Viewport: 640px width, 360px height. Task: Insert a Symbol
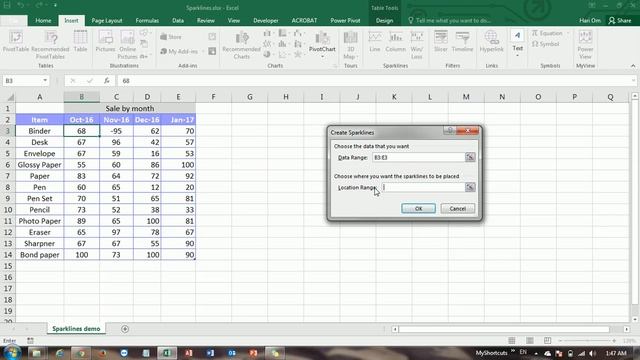tap(546, 44)
